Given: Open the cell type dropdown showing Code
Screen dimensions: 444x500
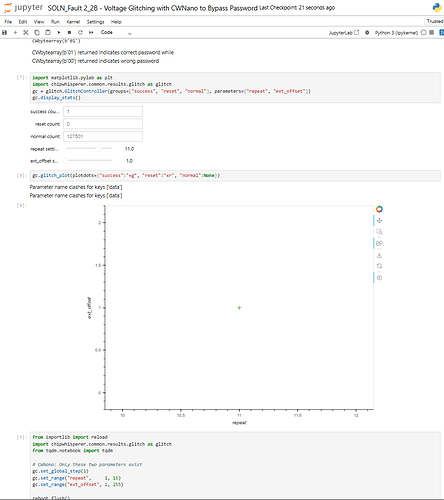Looking at the screenshot, I should tap(116, 33).
